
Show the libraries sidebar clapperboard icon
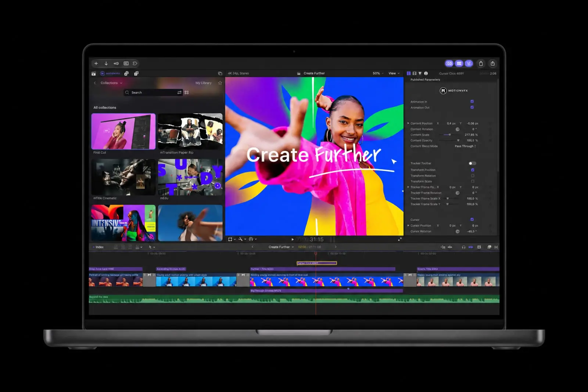pos(94,73)
